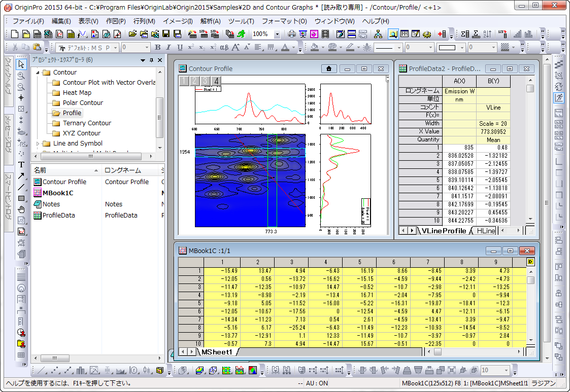
Task: Select ProfileData in the project file list
Action: pos(58,216)
